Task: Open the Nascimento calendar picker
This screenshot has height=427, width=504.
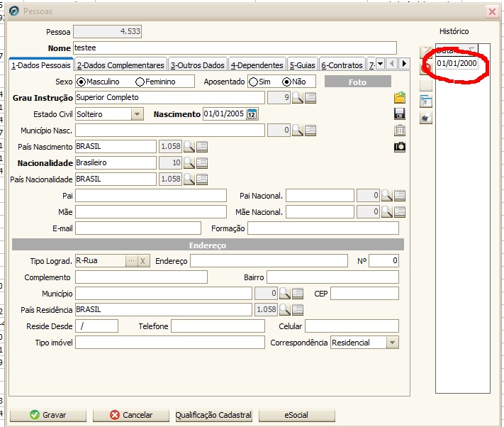Action: point(252,113)
